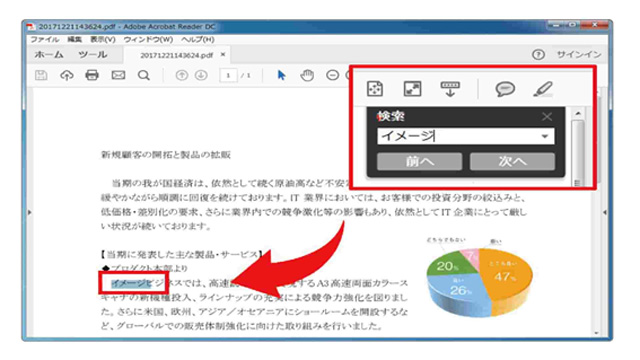Click the サインイン link
This screenshot has height=360, width=640.
tap(579, 55)
